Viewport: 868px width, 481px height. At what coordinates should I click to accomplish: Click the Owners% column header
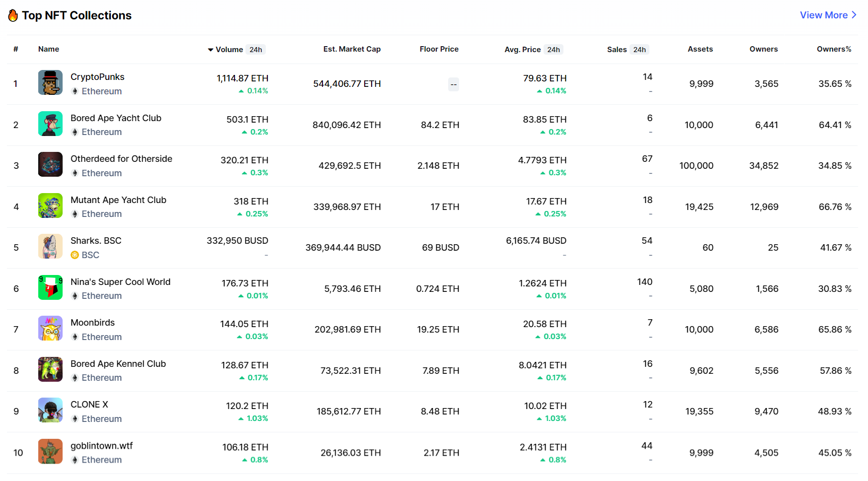pos(834,49)
